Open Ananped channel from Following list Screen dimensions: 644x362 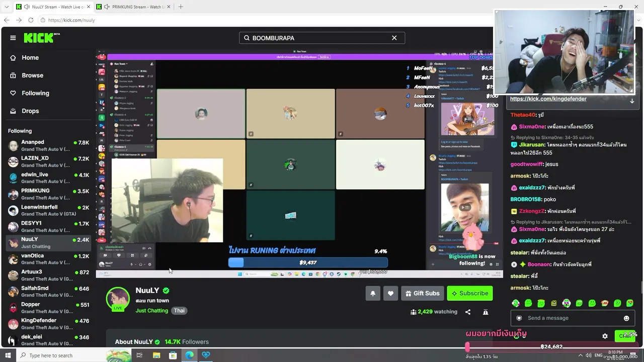pyautogui.click(x=48, y=146)
